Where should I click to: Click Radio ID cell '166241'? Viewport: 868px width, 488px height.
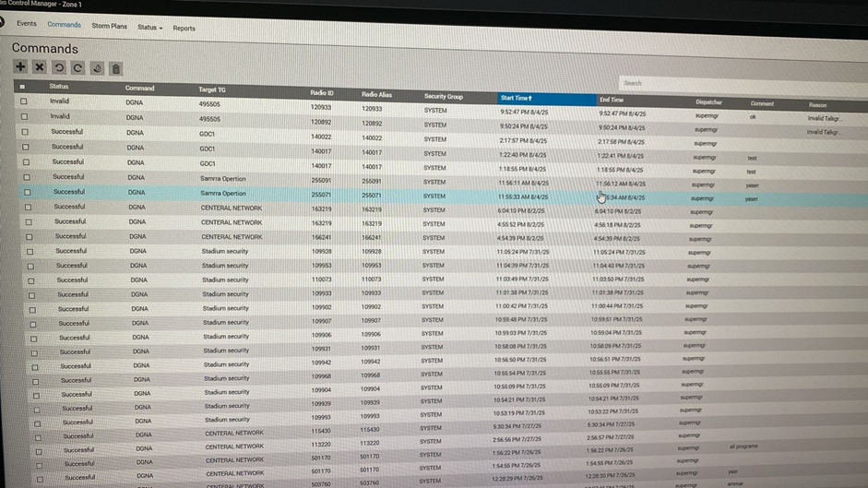pyautogui.click(x=322, y=236)
